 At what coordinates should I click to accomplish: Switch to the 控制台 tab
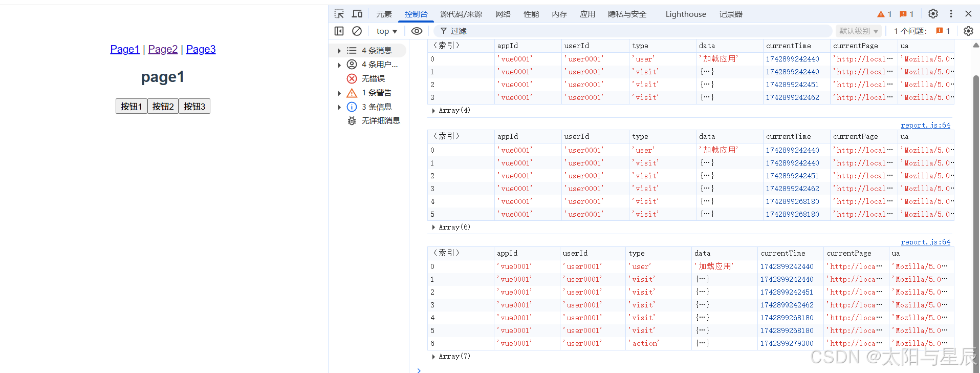point(416,14)
